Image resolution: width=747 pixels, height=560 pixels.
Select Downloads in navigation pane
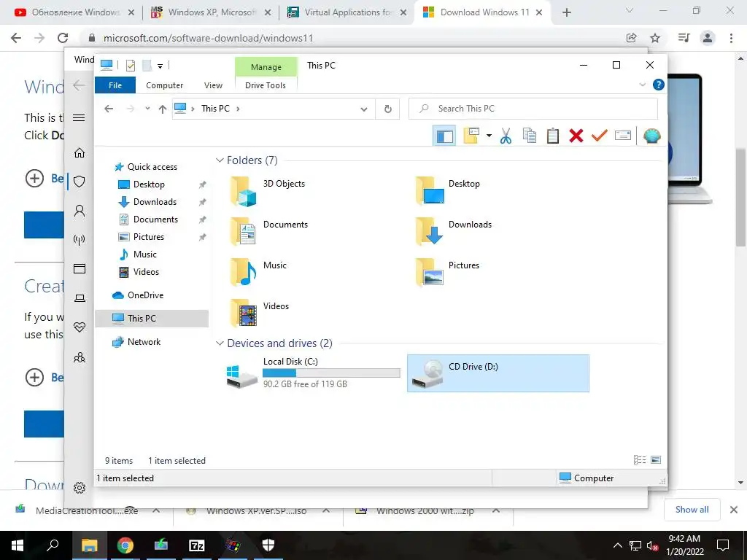click(x=155, y=202)
